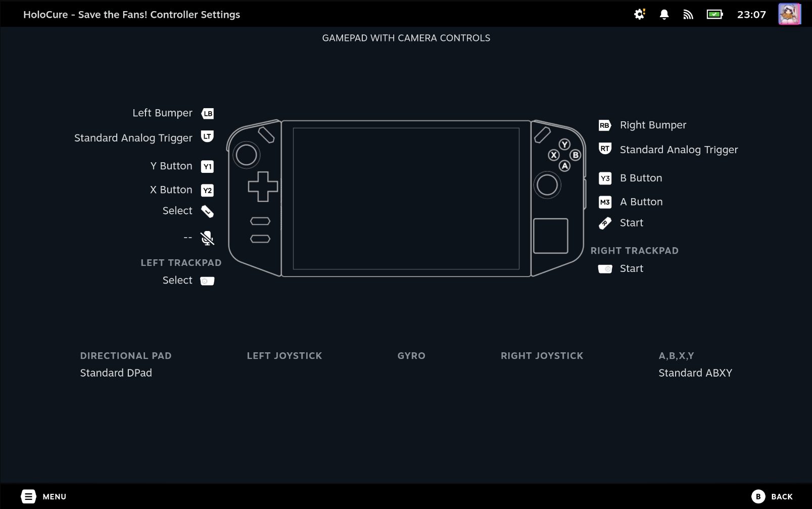Open the A,B,X,Y section

click(x=676, y=356)
